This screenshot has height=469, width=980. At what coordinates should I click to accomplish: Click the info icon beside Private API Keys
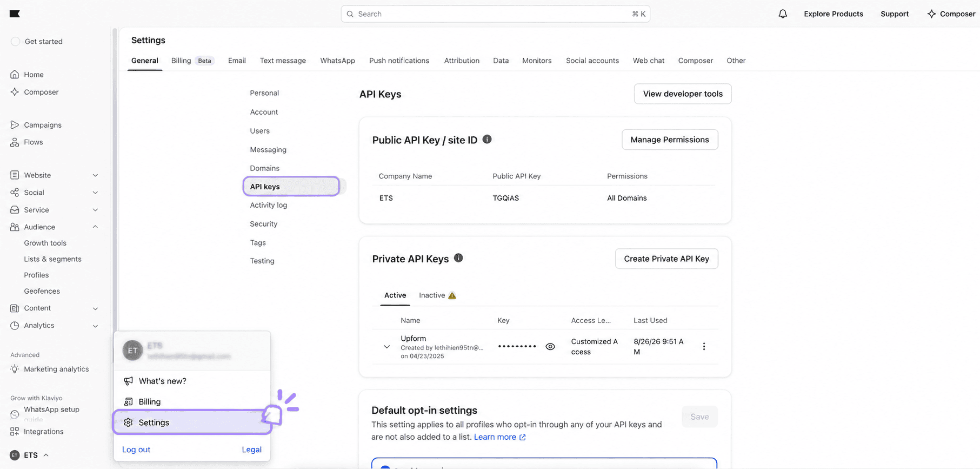458,258
